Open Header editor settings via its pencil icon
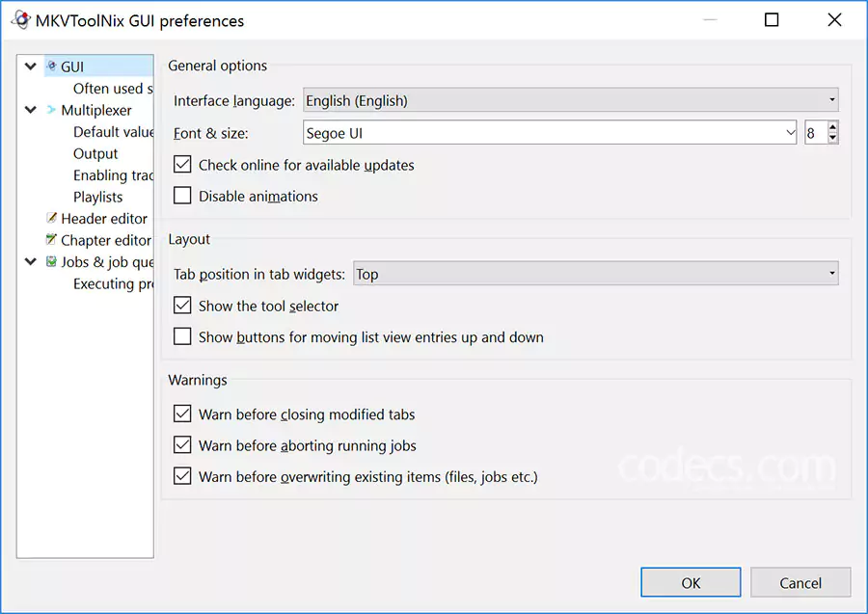 click(x=52, y=218)
